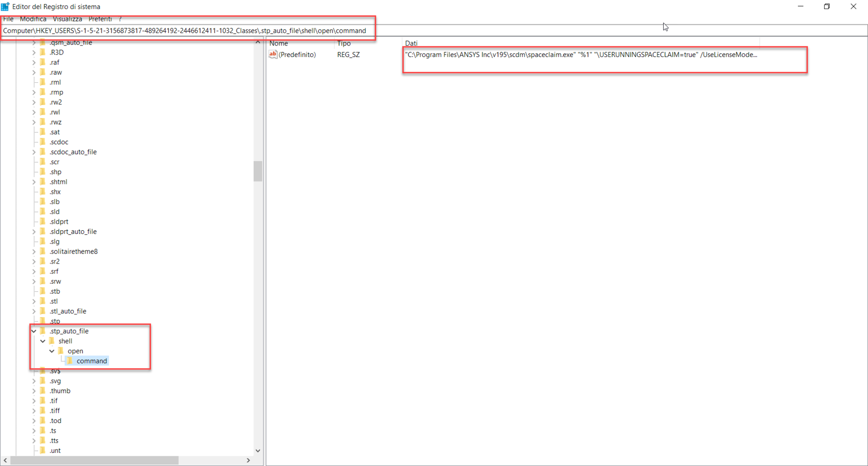The height and width of the screenshot is (466, 868).
Task: Open the File menu
Action: point(9,19)
